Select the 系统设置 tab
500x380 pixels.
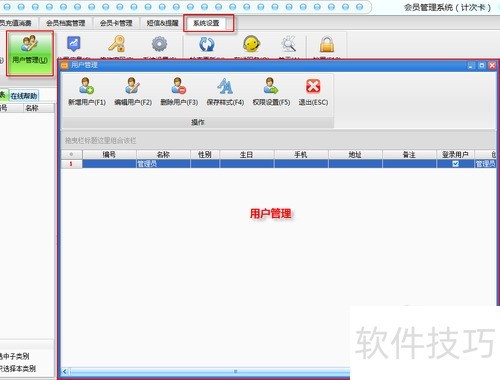[x=206, y=23]
